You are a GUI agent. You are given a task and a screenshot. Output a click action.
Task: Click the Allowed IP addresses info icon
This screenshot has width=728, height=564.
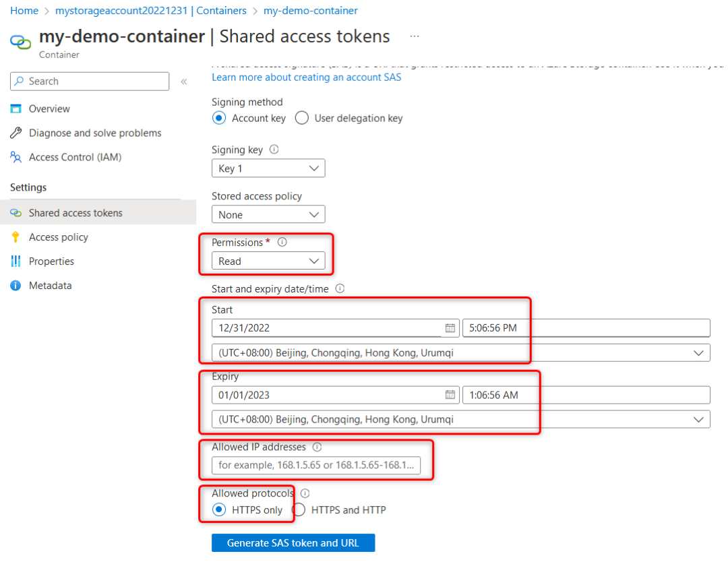tap(317, 447)
